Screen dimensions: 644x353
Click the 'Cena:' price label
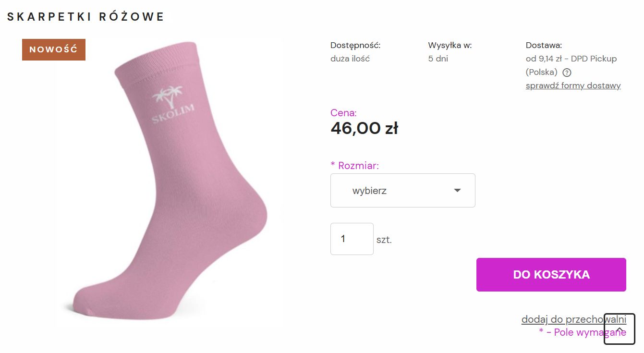343,113
